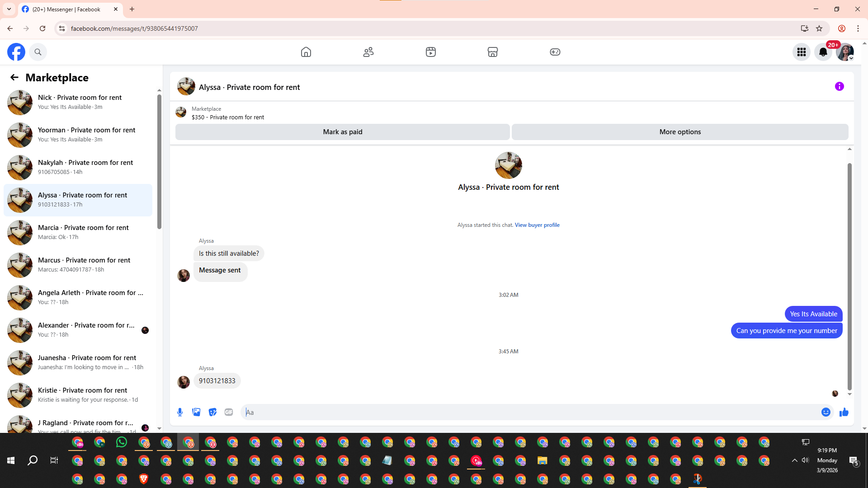The height and width of the screenshot is (488, 868).
Task: Click the Mark as paid button
Action: 342,132
